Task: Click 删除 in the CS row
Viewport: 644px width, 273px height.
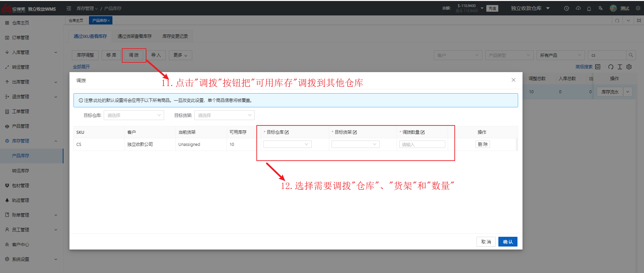Action: 483,144
